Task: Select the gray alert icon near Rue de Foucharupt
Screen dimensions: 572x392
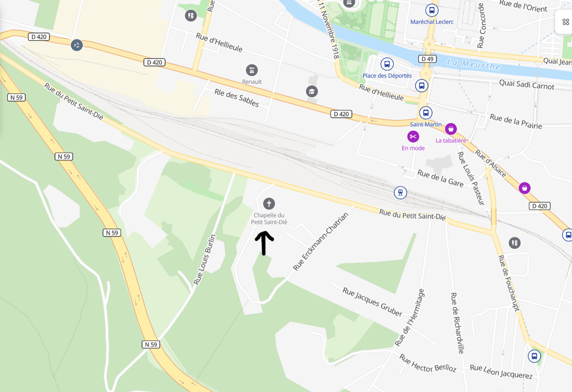Action: [x=515, y=242]
